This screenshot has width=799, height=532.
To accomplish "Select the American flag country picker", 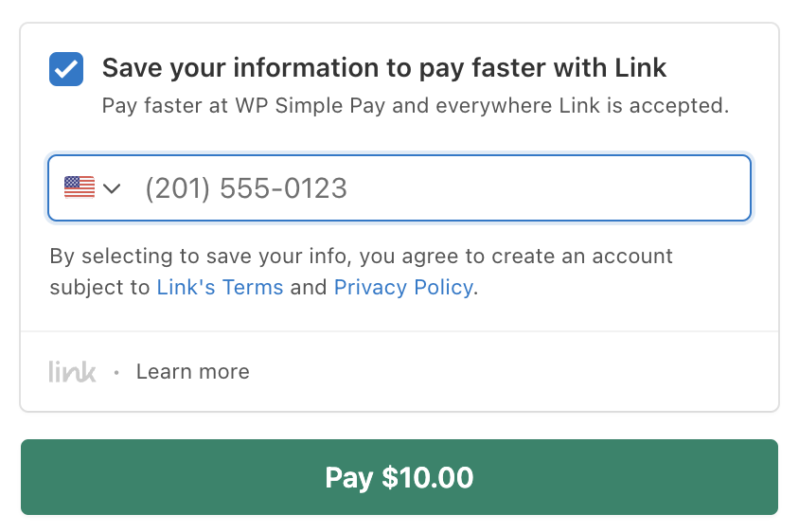I will 92,187.
